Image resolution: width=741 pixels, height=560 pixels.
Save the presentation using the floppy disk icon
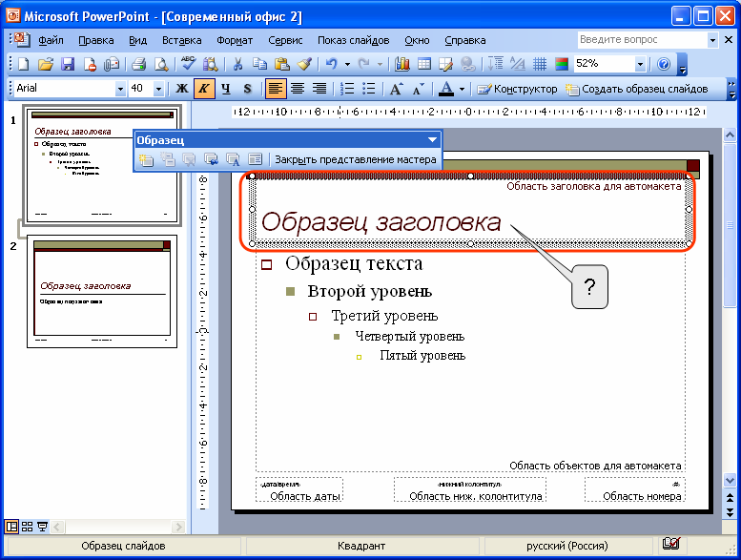(68, 64)
